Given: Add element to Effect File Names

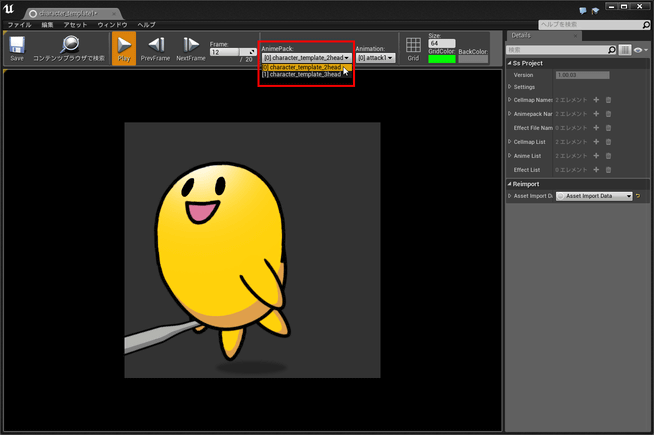Looking at the screenshot, I should pyautogui.click(x=596, y=128).
